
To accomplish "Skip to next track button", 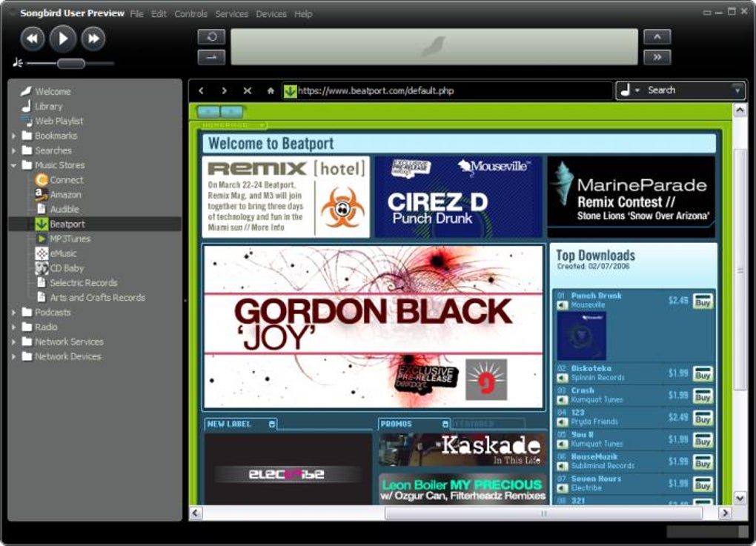I will click(x=93, y=39).
